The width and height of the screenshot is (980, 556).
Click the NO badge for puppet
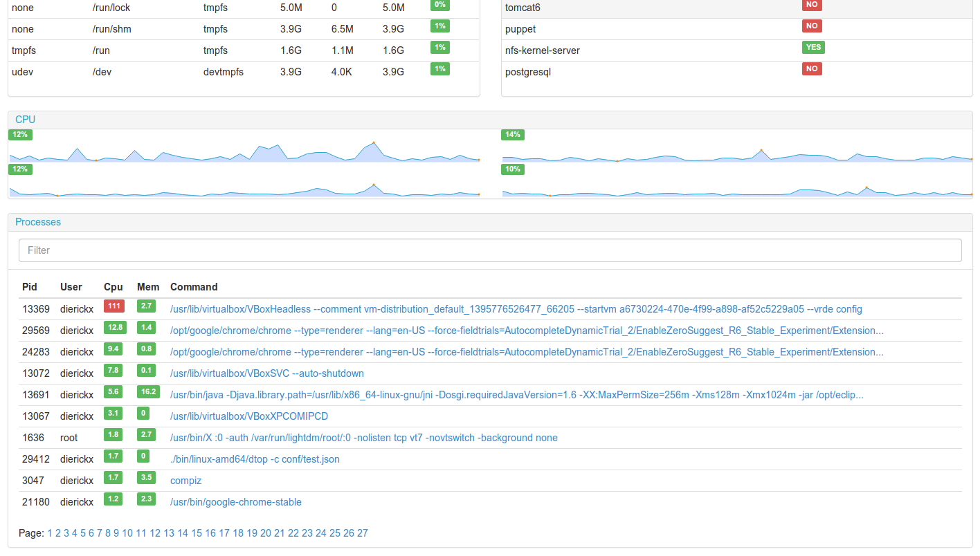tap(812, 26)
